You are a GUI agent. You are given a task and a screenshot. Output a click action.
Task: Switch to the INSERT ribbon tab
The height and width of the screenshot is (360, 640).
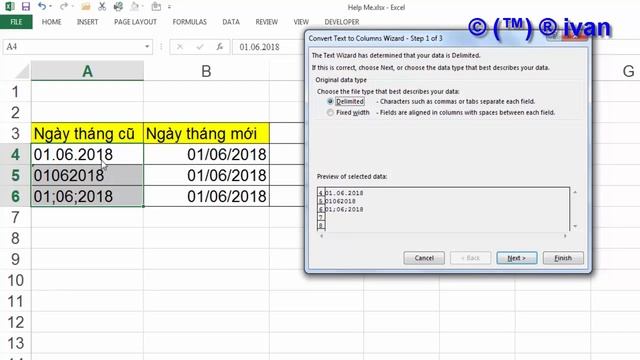(x=87, y=22)
